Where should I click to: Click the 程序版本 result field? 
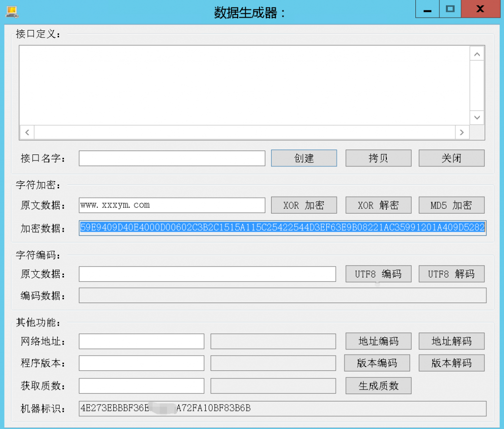[x=273, y=363]
